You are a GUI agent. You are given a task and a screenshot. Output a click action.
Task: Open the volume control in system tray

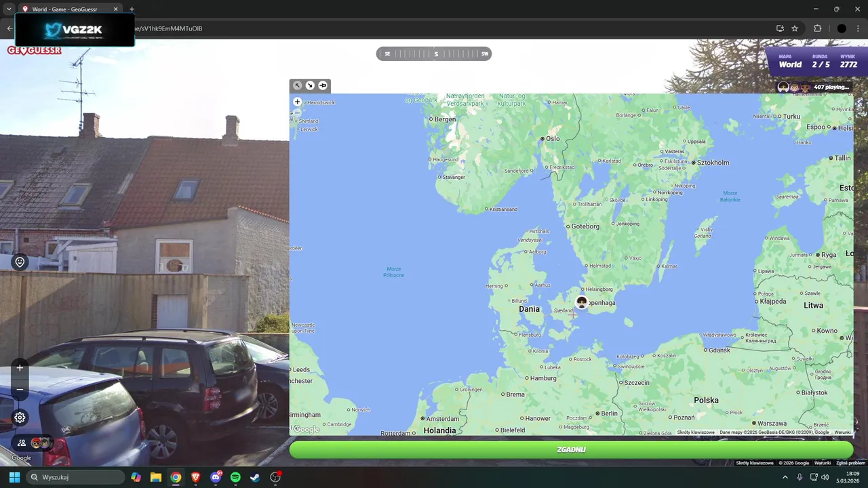pyautogui.click(x=825, y=477)
